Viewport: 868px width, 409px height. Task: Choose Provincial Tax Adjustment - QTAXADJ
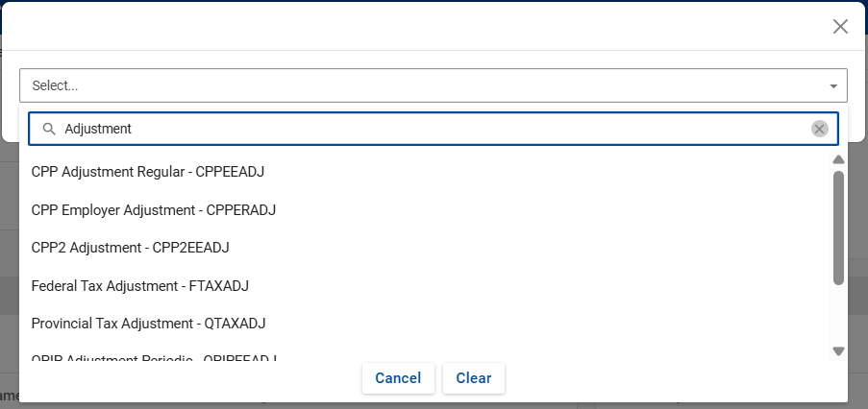click(148, 323)
